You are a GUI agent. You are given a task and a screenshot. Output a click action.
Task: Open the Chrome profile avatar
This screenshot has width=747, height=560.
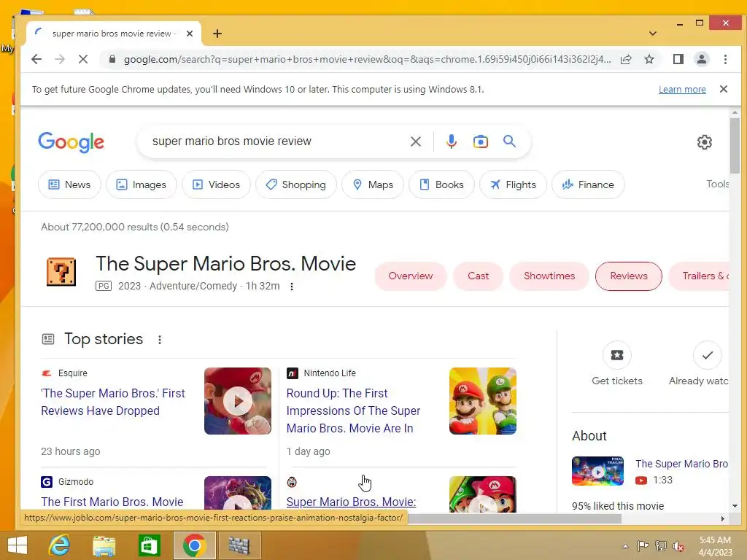(702, 59)
